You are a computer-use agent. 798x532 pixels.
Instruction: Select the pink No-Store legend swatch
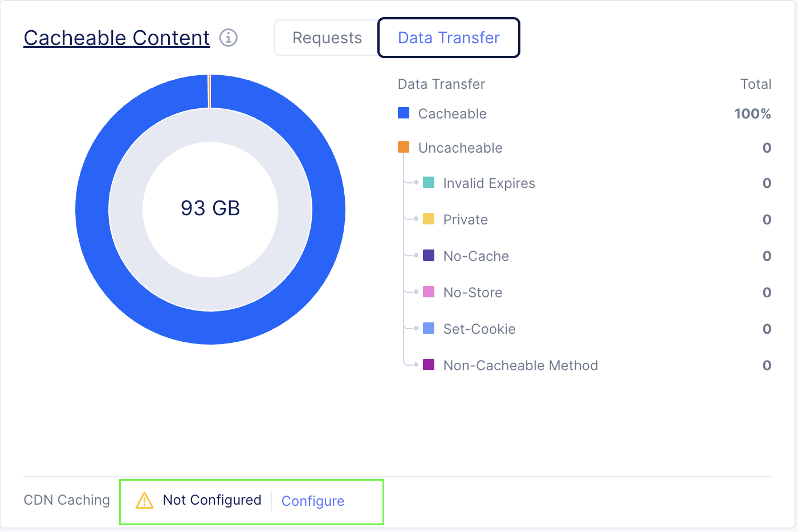pyautogui.click(x=427, y=292)
